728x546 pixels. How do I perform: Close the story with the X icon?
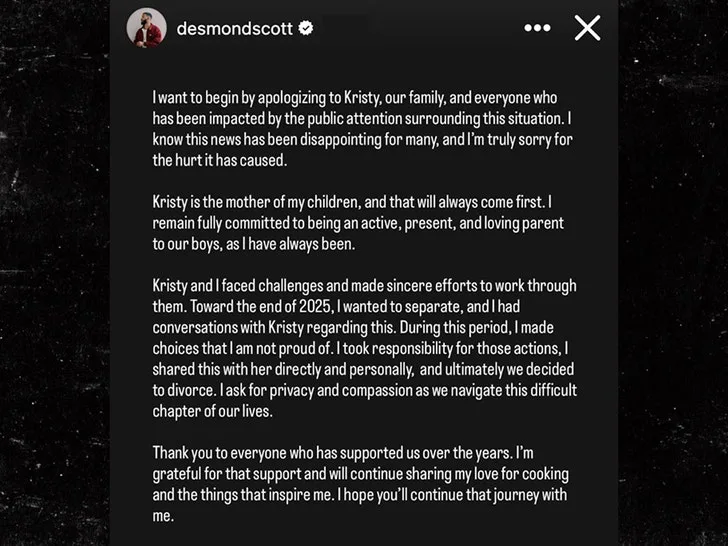coord(587,28)
